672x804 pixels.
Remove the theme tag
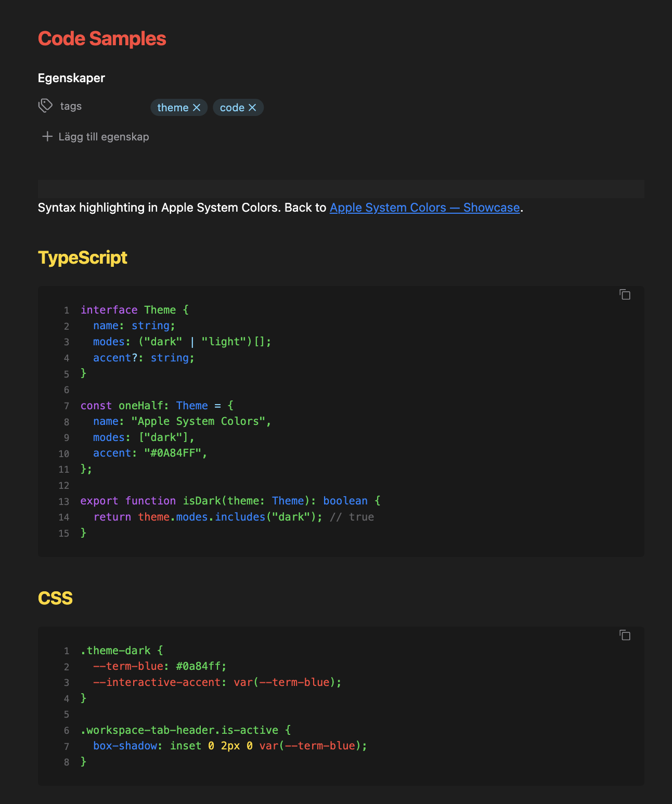pyautogui.click(x=197, y=108)
